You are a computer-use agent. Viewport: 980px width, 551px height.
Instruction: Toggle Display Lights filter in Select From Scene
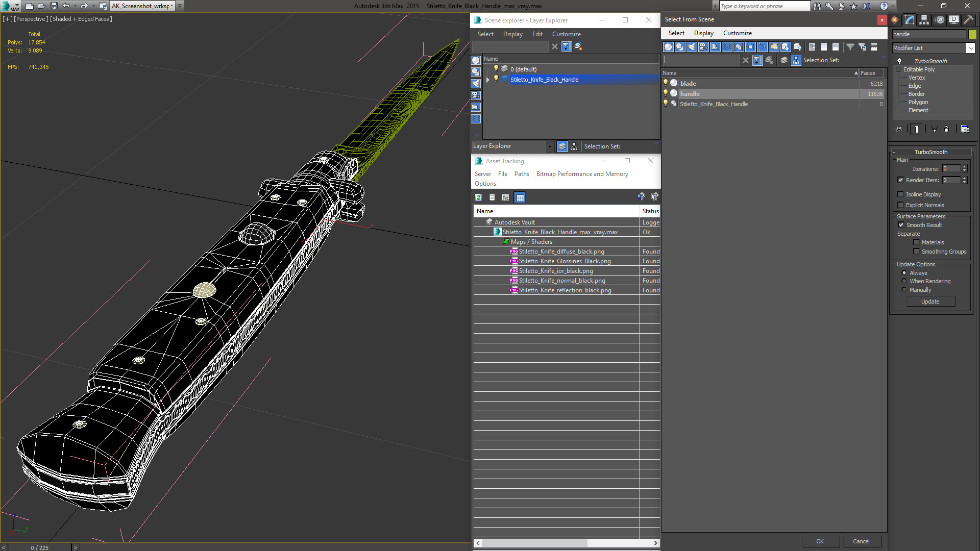click(692, 47)
